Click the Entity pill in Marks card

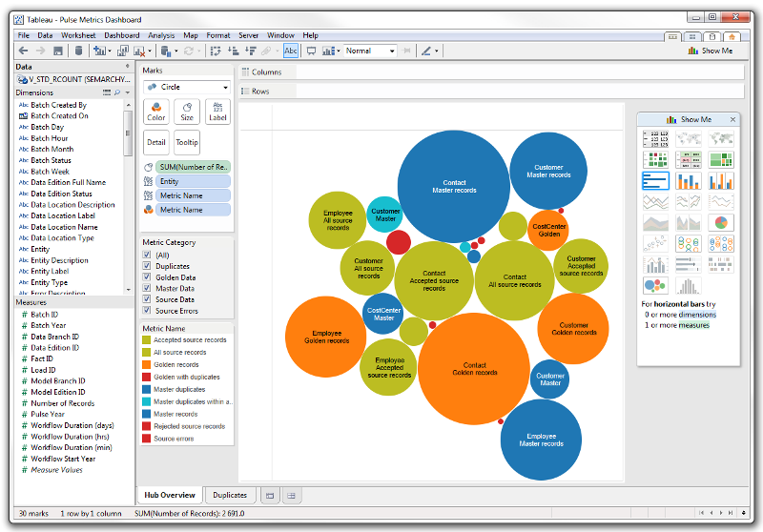(193, 181)
